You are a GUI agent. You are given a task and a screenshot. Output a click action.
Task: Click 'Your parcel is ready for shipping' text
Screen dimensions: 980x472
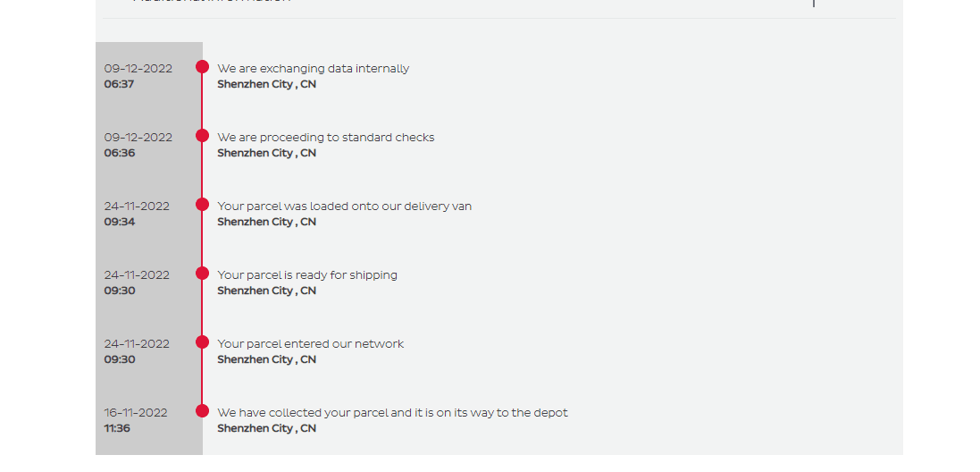[x=307, y=275]
